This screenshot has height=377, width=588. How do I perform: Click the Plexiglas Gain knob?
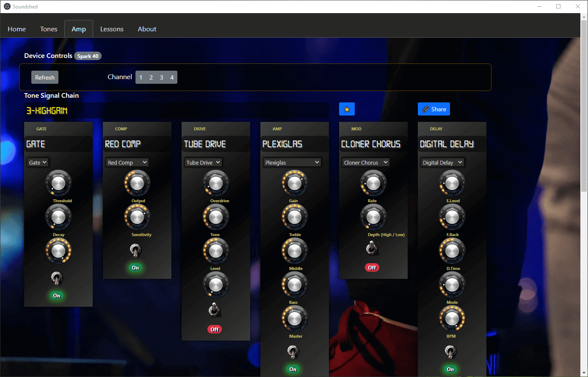pyautogui.click(x=295, y=183)
